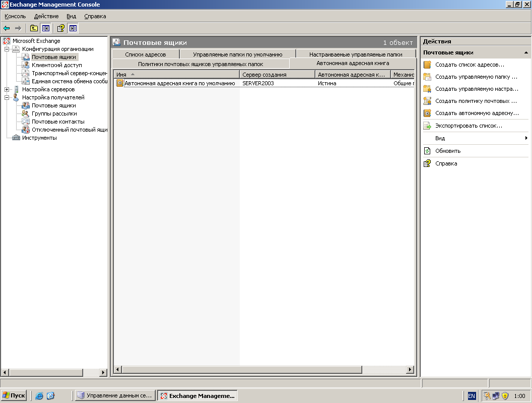
Task: Toggle the show/hide action pane icon
Action: pos(73,29)
